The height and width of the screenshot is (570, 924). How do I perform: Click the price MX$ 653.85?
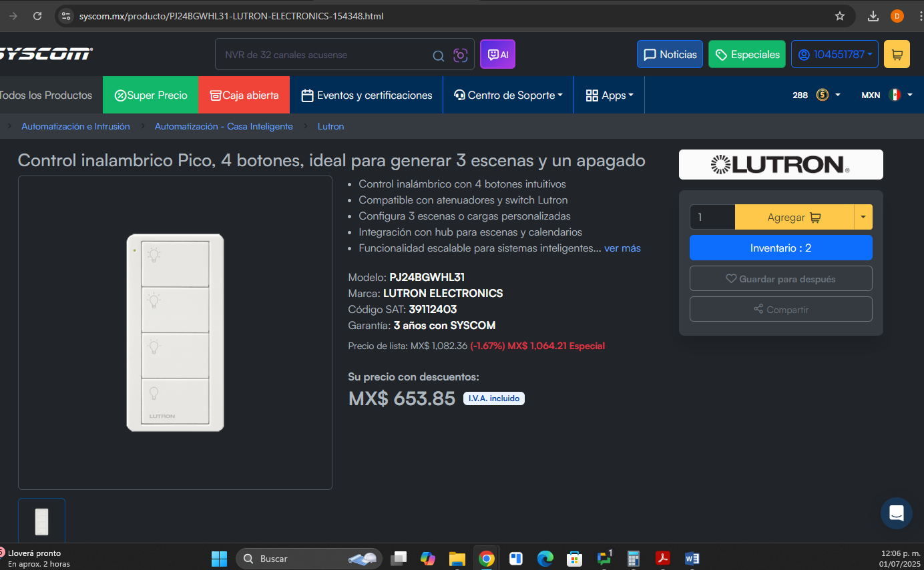tap(402, 398)
